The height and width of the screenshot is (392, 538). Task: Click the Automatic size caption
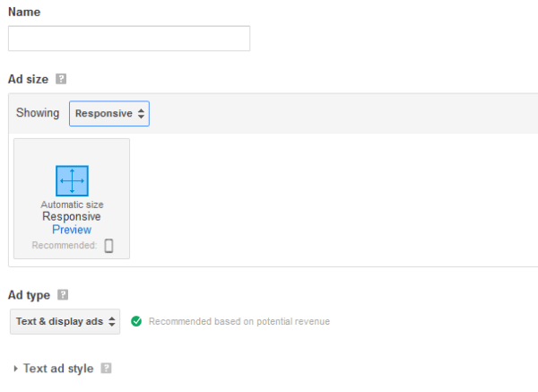click(x=72, y=205)
